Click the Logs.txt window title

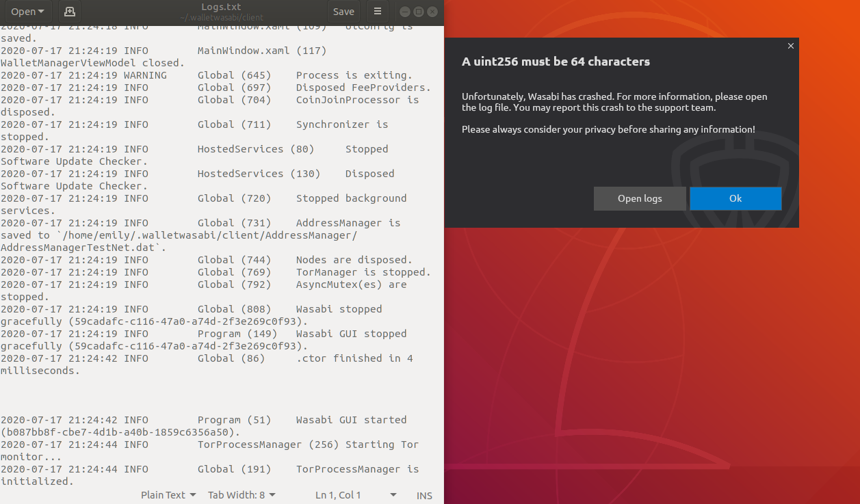pos(222,7)
